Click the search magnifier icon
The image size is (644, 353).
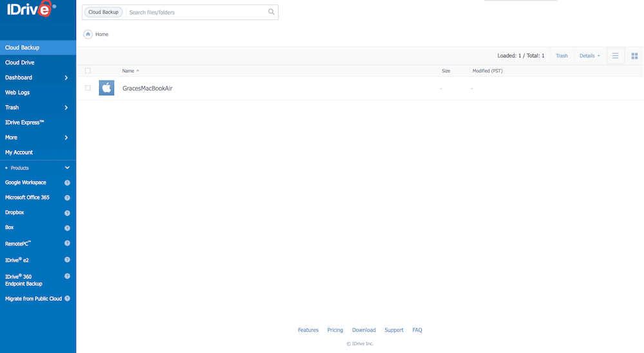coord(271,12)
